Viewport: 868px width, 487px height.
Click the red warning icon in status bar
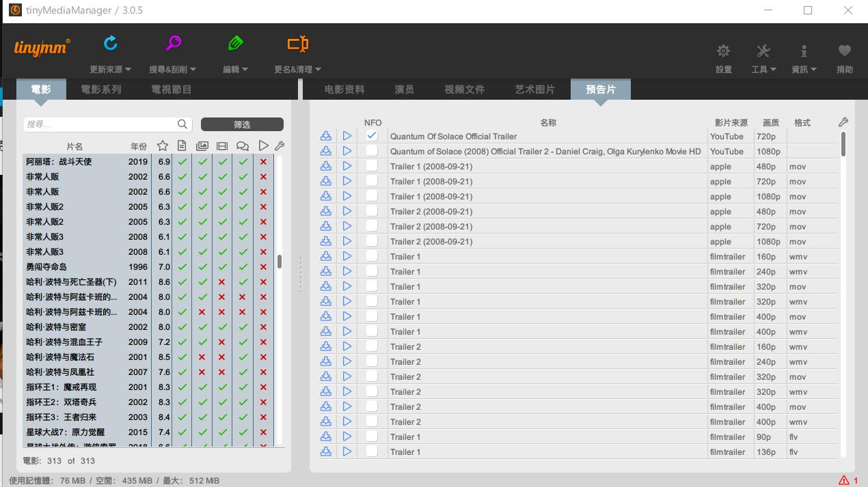pos(844,480)
